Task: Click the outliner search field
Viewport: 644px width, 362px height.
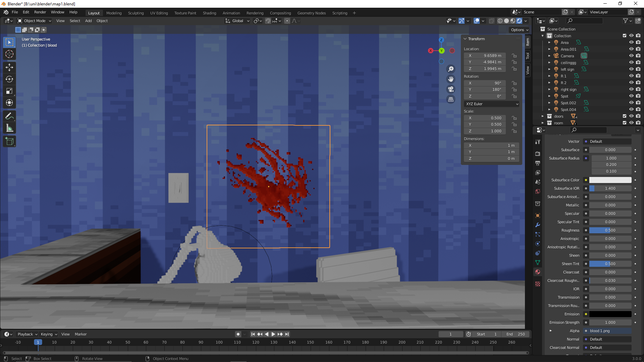Action: click(x=584, y=21)
